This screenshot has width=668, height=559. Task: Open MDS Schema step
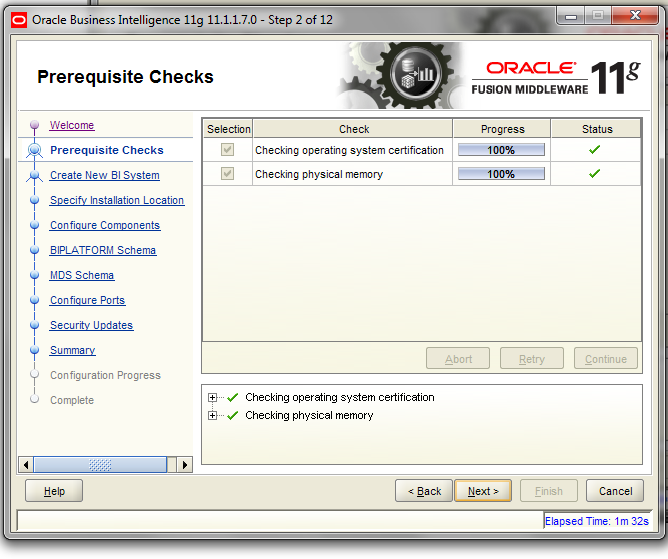pyautogui.click(x=82, y=275)
